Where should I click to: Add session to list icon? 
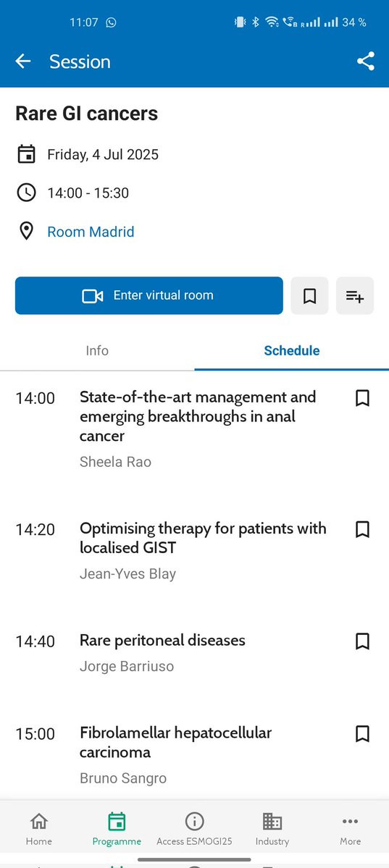355,295
